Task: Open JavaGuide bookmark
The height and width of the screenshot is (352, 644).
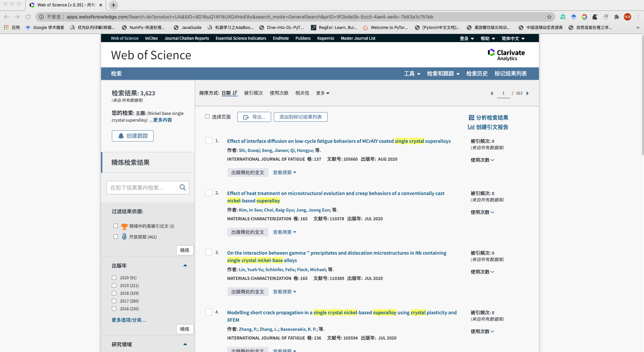Action: click(x=188, y=28)
